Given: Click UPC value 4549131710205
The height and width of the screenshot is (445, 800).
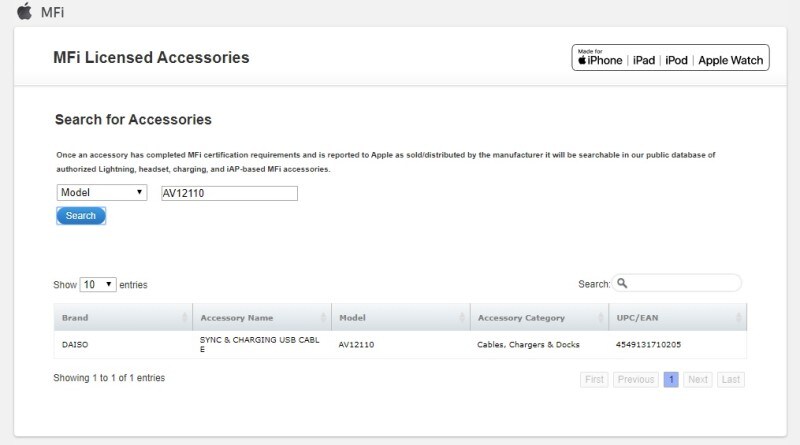Looking at the screenshot, I should [x=648, y=345].
